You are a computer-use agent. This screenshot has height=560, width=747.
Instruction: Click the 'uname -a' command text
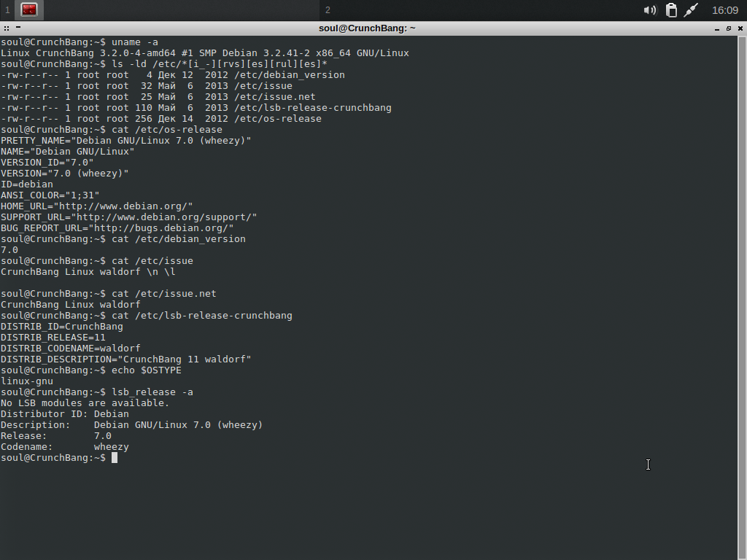coord(135,42)
